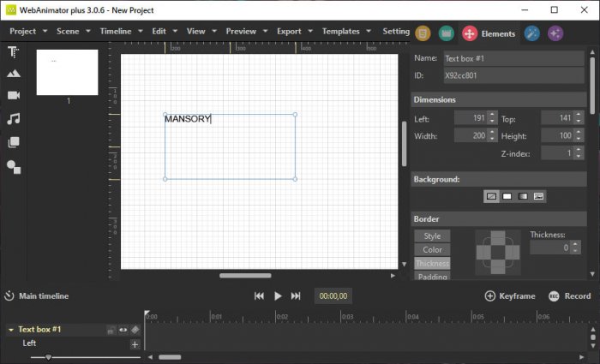This screenshot has width=600, height=364.
Task: Click the timeline time display 00:00,00
Action: (x=333, y=296)
